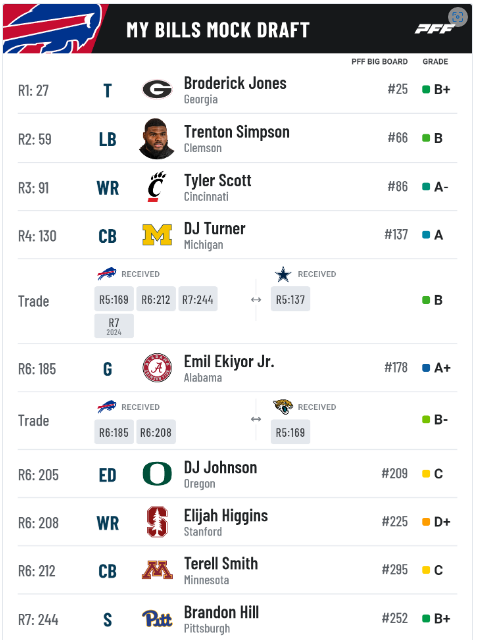Click the Pitt script logo
Viewport: 482px width, 640px height.
coord(157,618)
